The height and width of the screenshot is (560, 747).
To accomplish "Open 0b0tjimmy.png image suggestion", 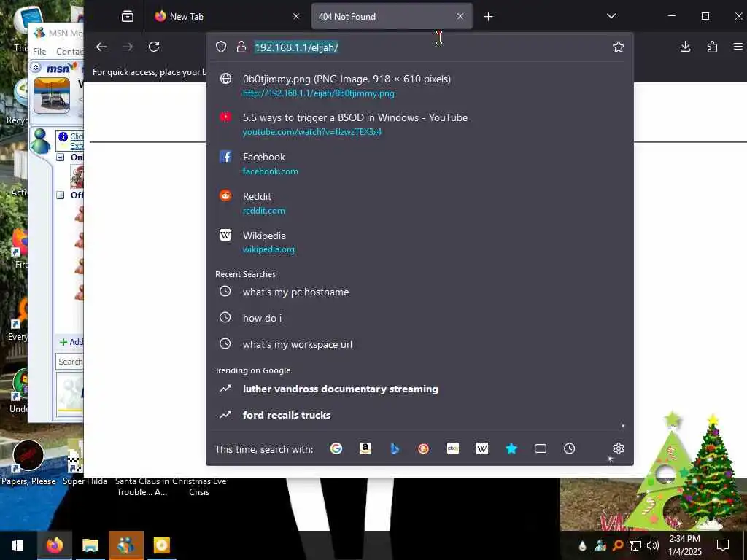I will point(419,86).
